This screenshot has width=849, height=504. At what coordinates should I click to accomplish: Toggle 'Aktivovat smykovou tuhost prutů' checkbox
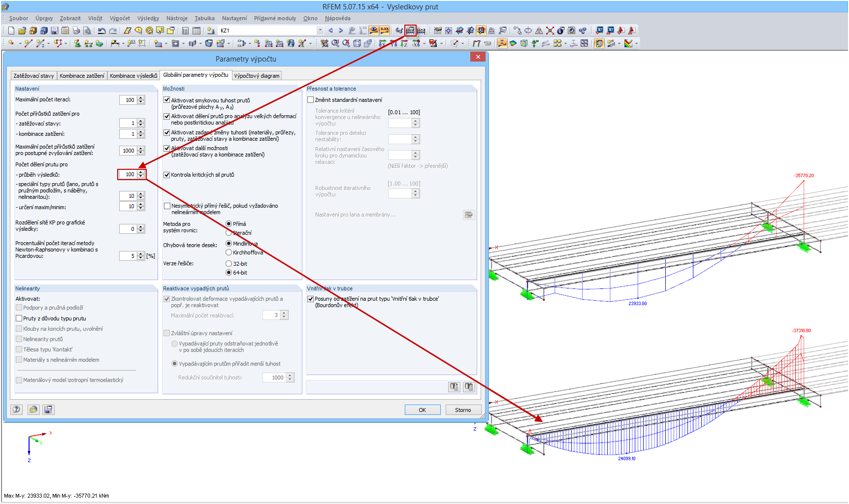[x=167, y=100]
